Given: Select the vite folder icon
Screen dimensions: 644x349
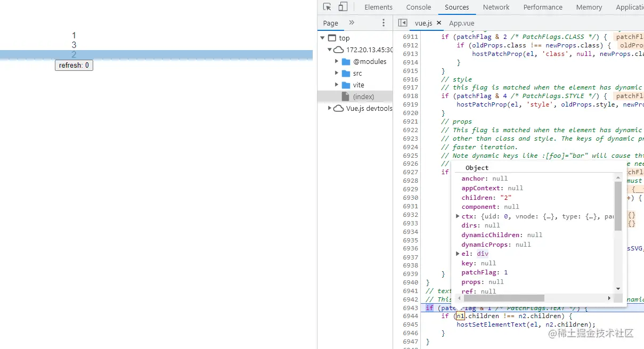Looking at the screenshot, I should (x=346, y=85).
